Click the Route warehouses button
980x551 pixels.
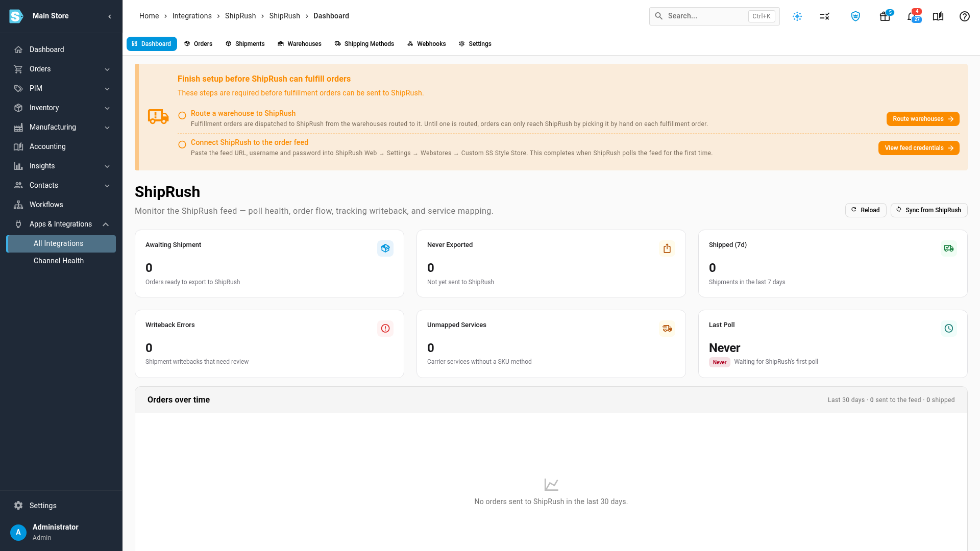[923, 119]
